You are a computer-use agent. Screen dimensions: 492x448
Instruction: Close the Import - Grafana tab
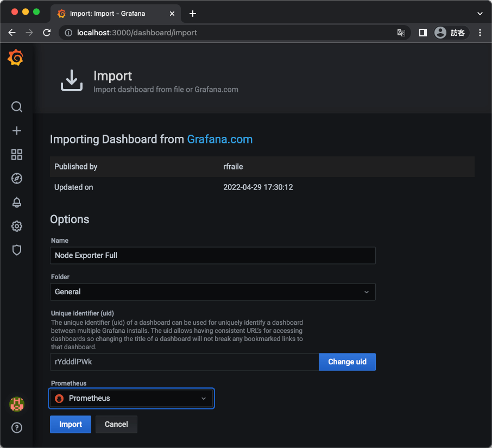[x=172, y=14]
